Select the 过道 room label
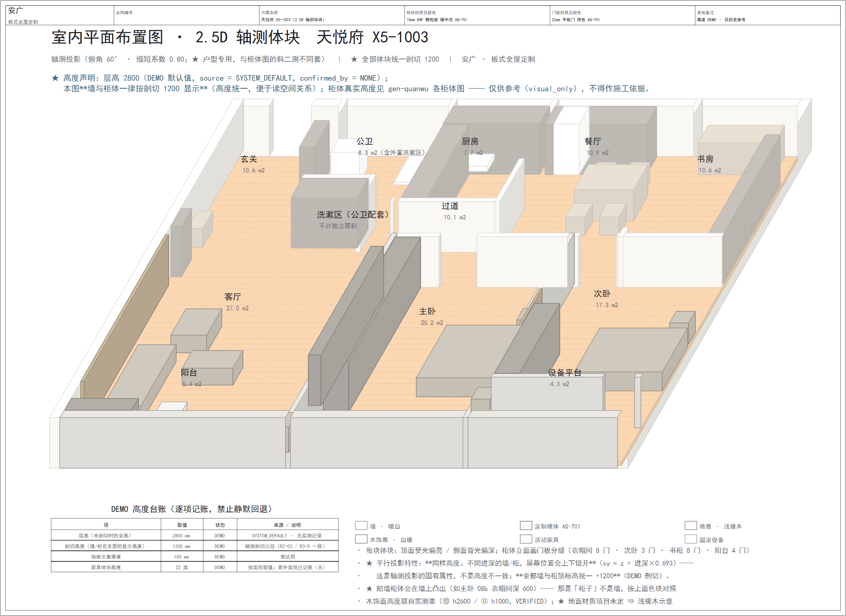Image resolution: width=846 pixels, height=616 pixels. tap(450, 206)
